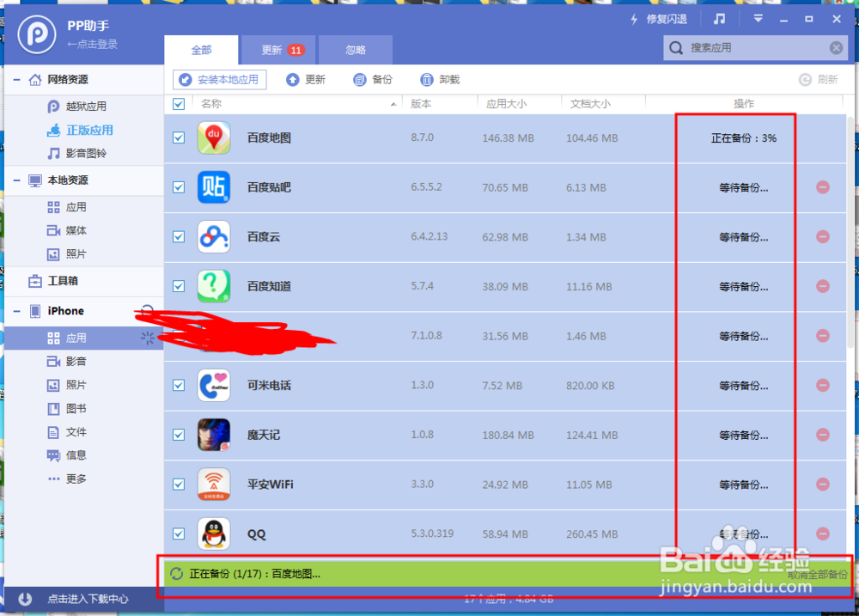Viewport: 859px width, 616px height.
Task: Switch to the 忽略 tab
Action: (x=356, y=50)
